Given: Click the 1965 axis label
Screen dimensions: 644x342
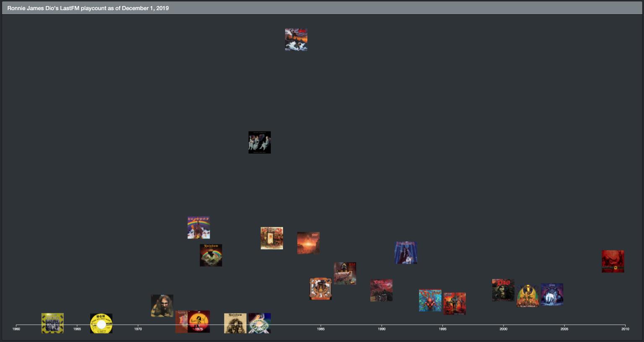Looking at the screenshot, I should coord(77,329).
